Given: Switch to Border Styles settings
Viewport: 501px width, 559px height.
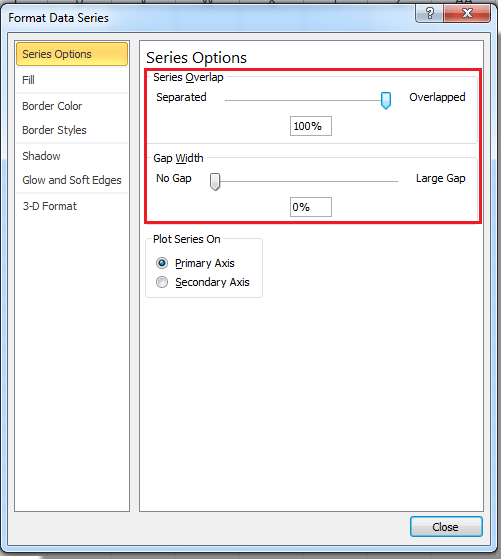Looking at the screenshot, I should (72, 130).
